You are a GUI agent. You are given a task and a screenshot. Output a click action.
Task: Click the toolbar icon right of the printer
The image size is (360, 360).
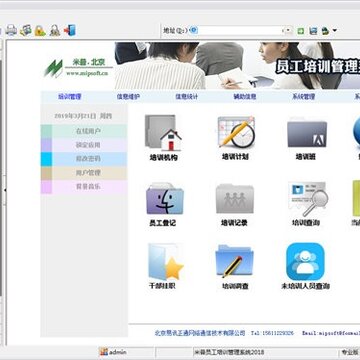25,30
